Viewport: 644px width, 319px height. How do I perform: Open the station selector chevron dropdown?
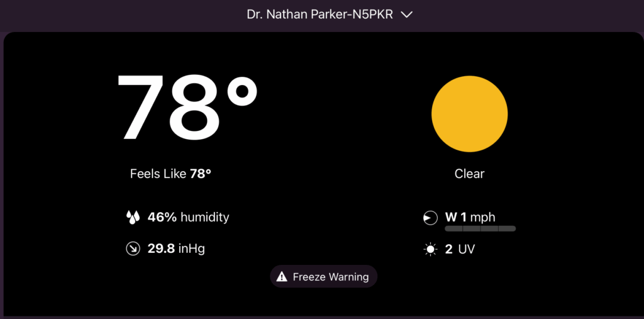pyautogui.click(x=406, y=14)
